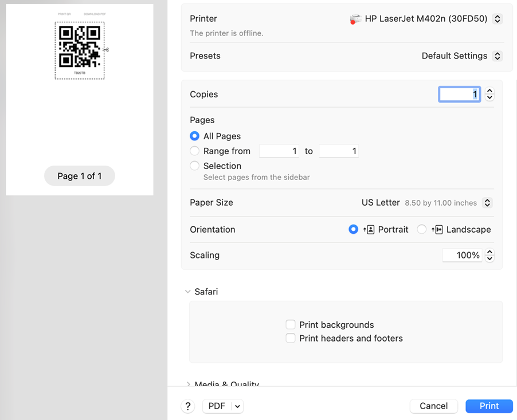This screenshot has height=420, width=517.
Task: Open help using the question mark icon
Action: pos(187,406)
